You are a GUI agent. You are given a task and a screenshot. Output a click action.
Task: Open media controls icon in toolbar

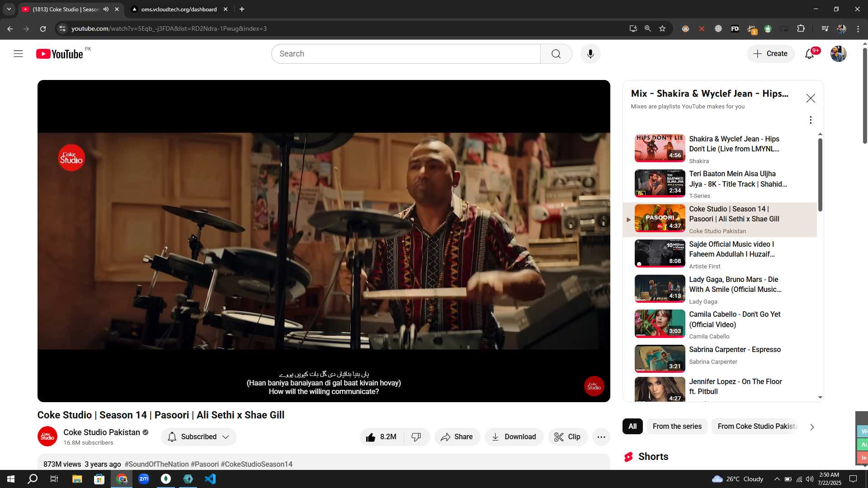[825, 28]
